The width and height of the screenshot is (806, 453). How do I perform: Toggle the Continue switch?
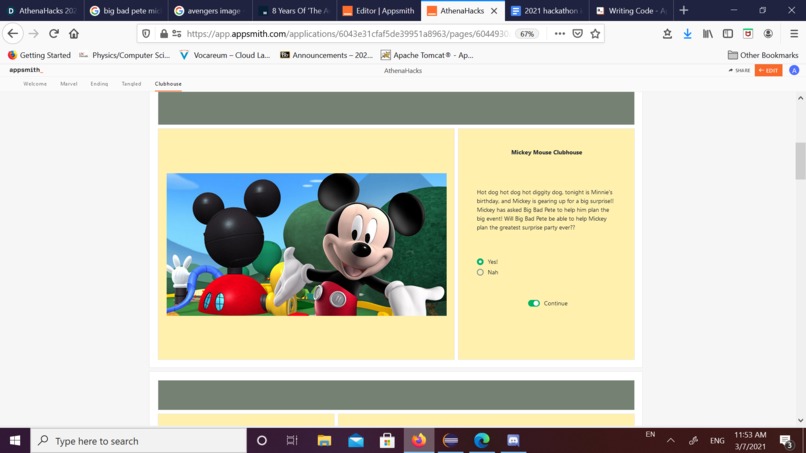click(x=534, y=303)
